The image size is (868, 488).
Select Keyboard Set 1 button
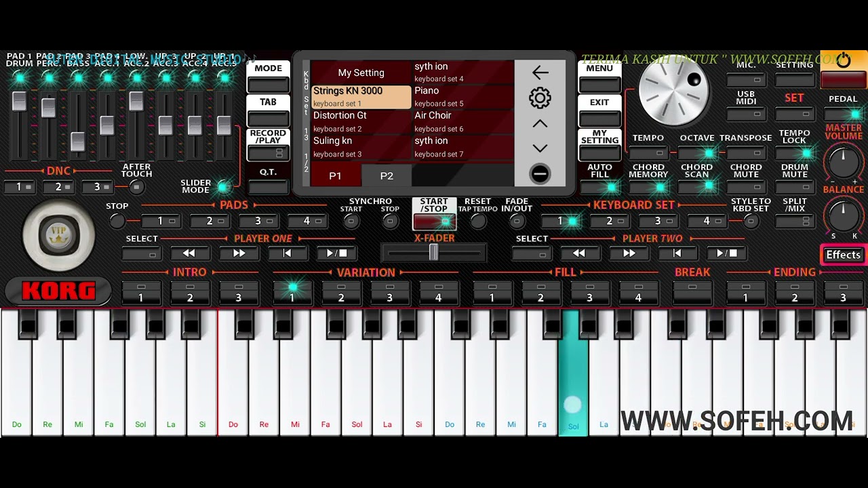click(x=560, y=221)
